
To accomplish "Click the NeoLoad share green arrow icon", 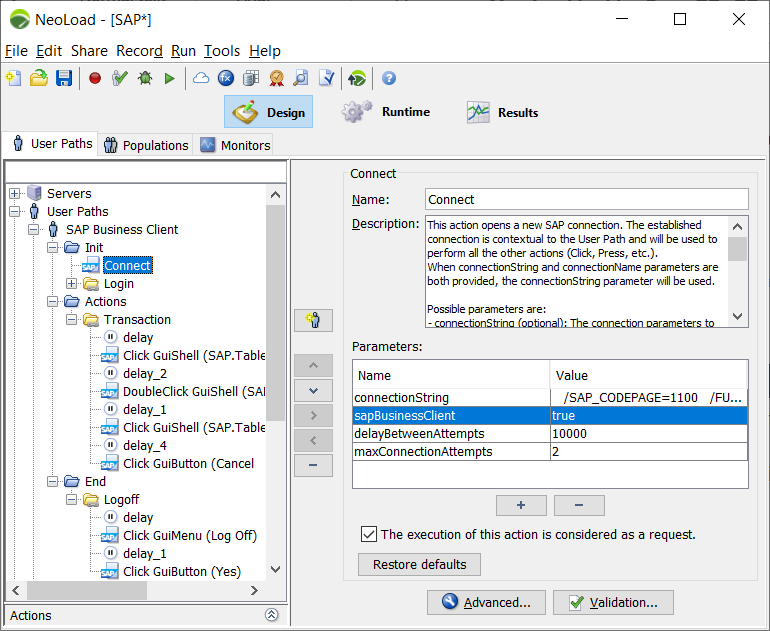I will pos(357,78).
